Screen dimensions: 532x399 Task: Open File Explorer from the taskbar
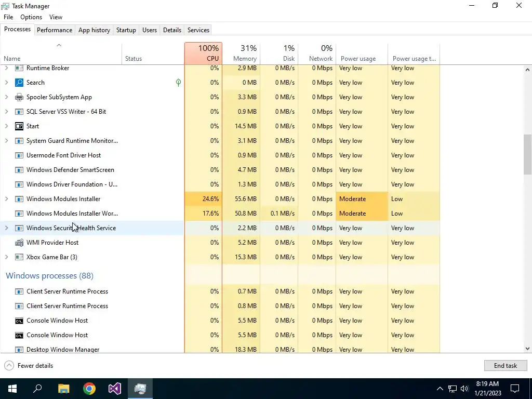(x=63, y=389)
